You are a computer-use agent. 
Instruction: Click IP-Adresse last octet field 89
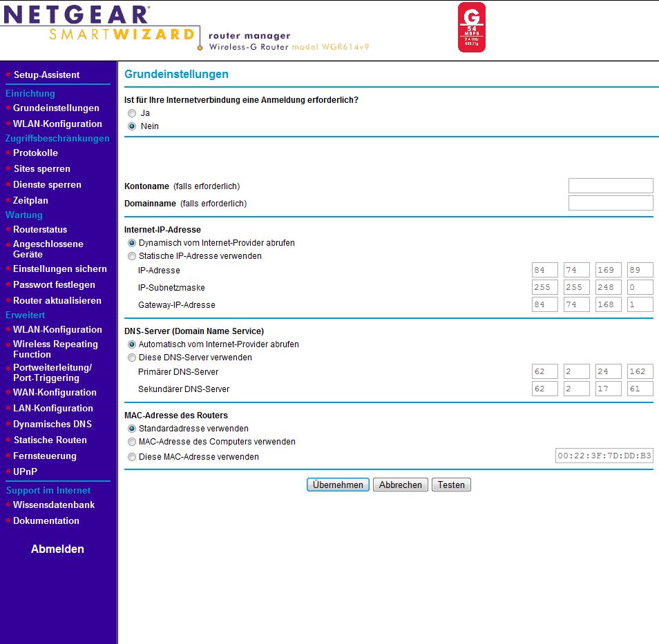coord(640,270)
